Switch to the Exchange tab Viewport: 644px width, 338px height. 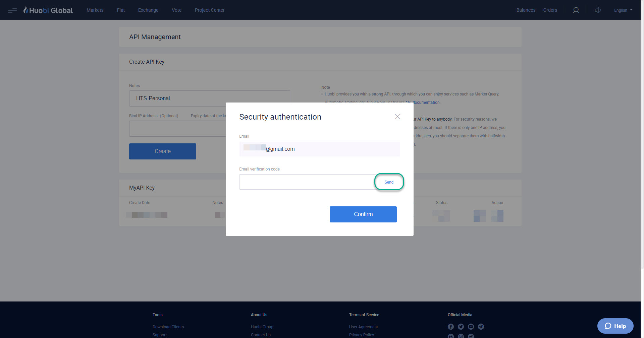click(148, 10)
